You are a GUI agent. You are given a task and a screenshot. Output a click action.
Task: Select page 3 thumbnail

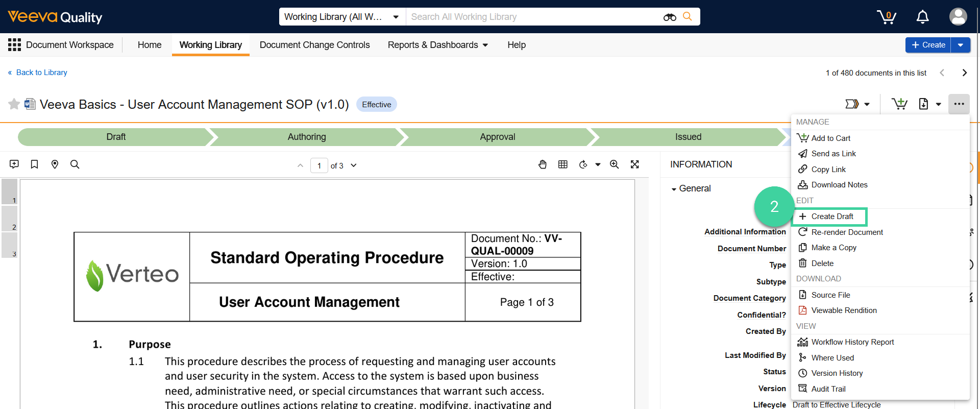tap(9, 245)
